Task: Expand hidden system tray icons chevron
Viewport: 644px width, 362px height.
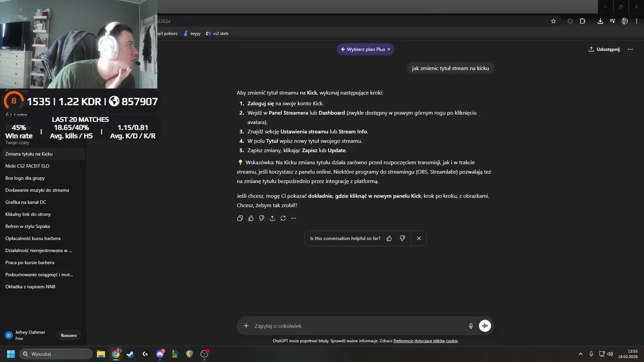Action: 580,354
